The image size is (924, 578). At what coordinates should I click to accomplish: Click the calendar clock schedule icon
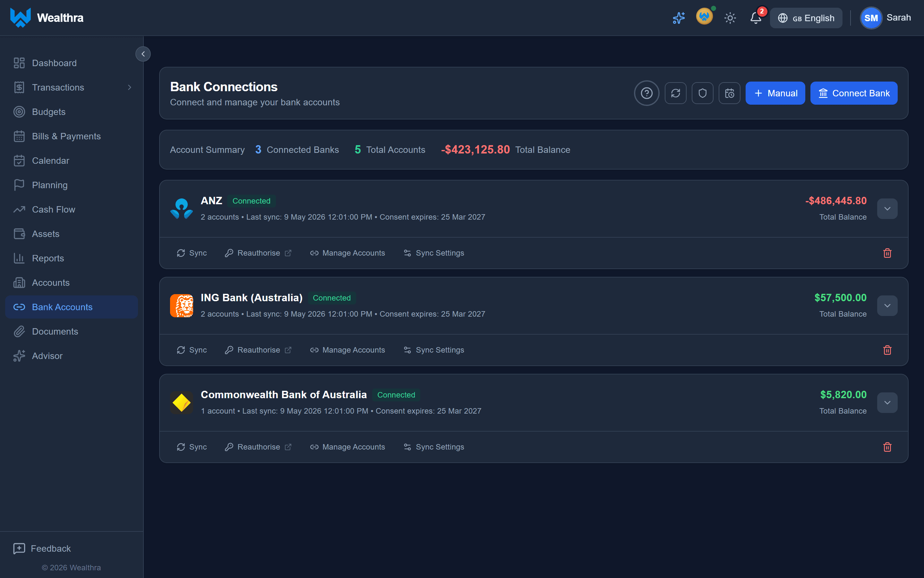click(x=729, y=93)
